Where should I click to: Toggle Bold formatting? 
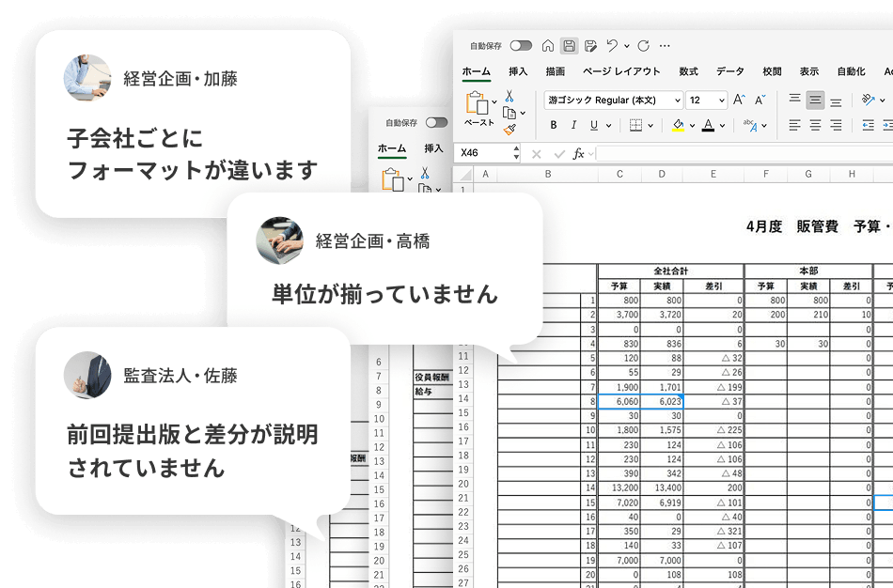(x=552, y=124)
